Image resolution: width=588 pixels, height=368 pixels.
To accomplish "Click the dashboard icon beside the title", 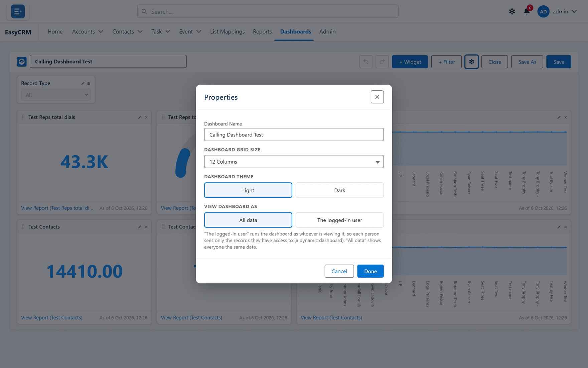I will 22,62.
